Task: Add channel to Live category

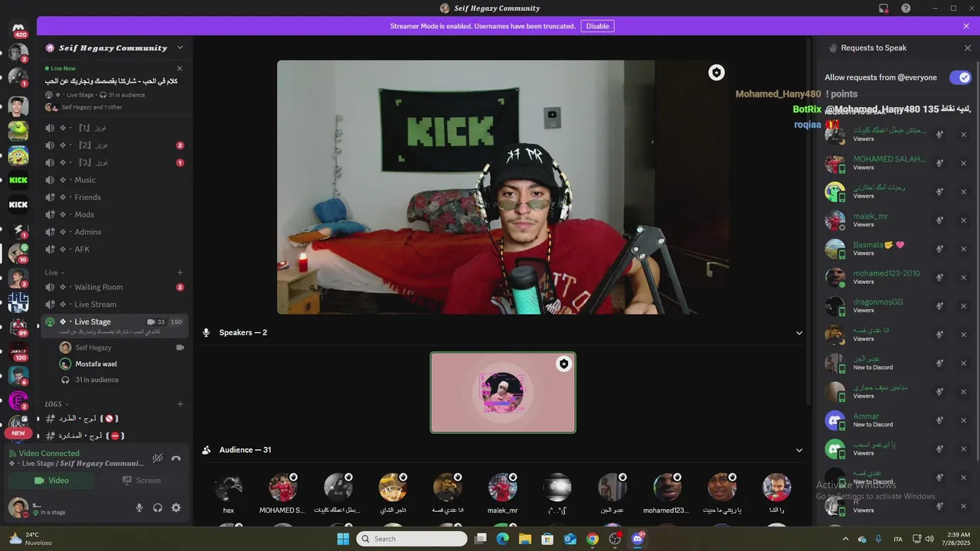Action: tap(180, 272)
